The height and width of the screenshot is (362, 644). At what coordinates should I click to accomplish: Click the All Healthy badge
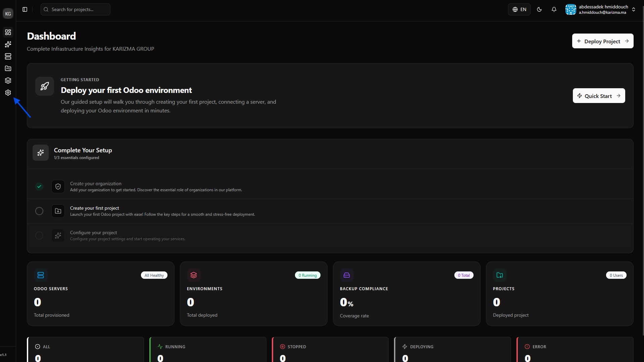(x=154, y=275)
